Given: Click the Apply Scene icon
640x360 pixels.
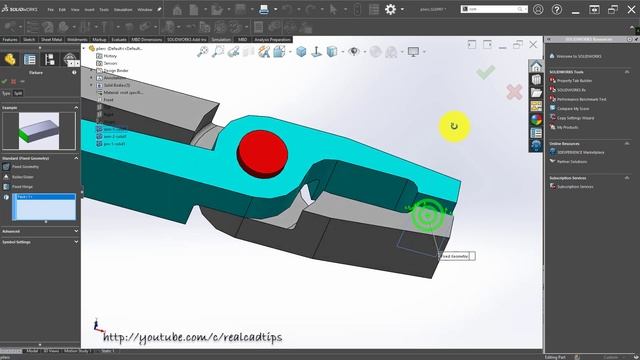Looking at the screenshot, I should 391,52.
